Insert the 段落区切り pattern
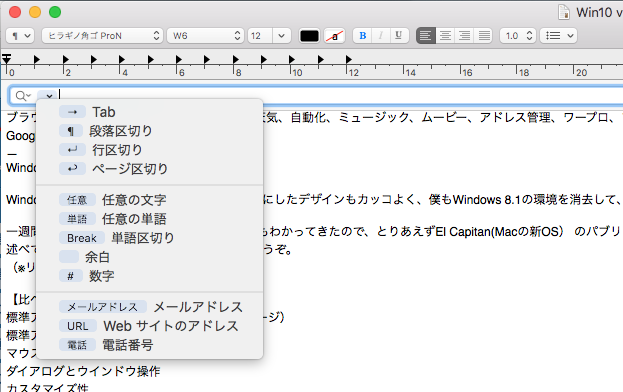This screenshot has height=392, width=623. coord(149,131)
